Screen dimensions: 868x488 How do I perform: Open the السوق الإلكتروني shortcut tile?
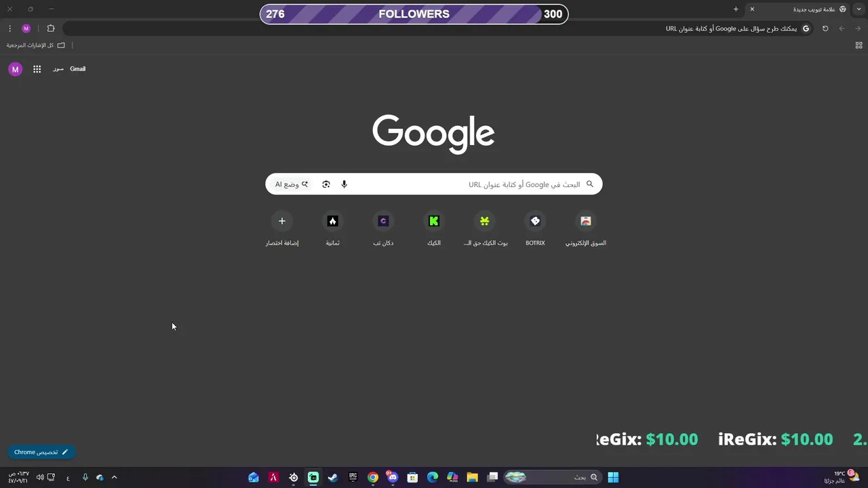(586, 229)
